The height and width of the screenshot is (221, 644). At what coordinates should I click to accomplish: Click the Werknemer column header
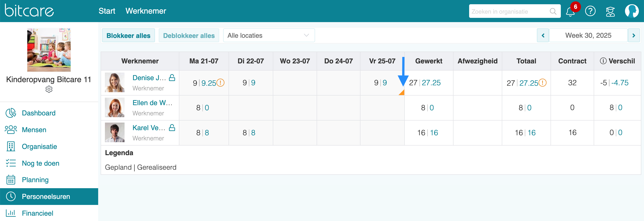click(140, 61)
